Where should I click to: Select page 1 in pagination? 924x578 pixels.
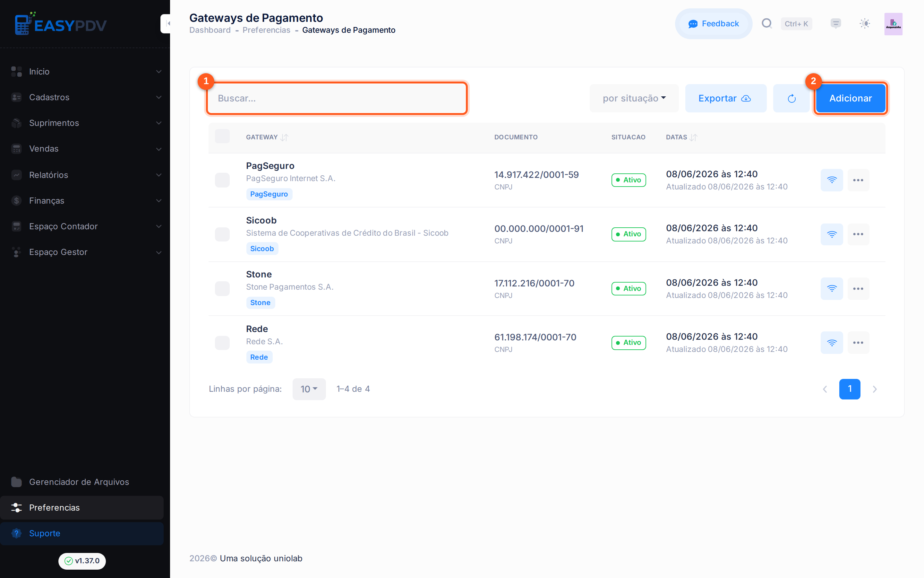pyautogui.click(x=850, y=389)
